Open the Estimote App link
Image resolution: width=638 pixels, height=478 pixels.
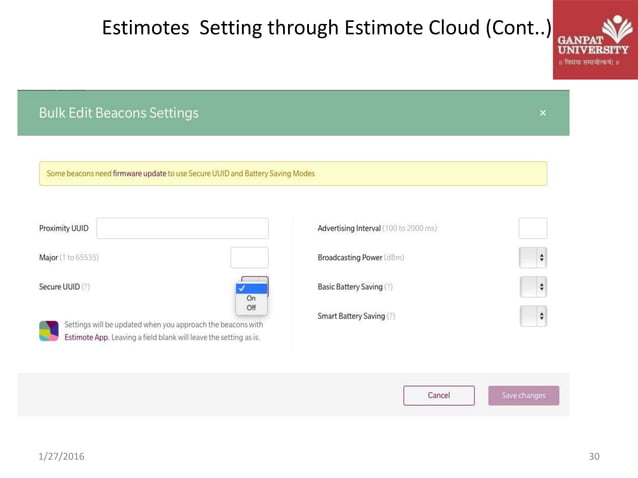86,337
